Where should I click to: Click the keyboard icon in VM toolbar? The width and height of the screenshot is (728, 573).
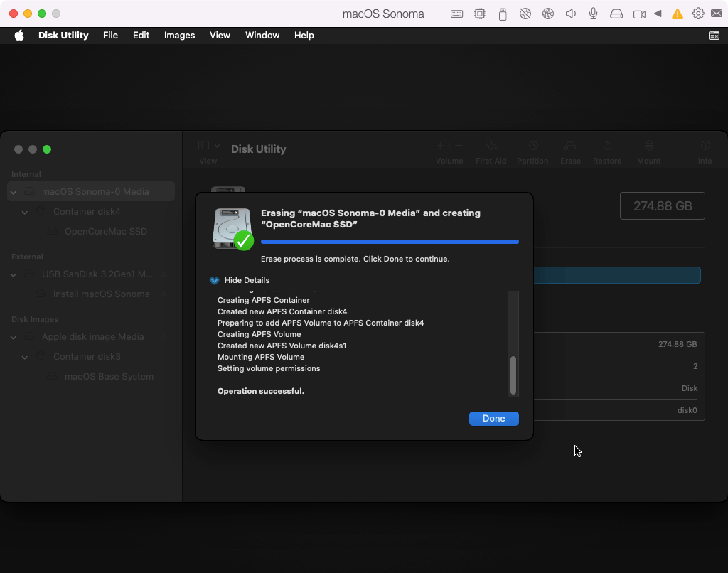coord(457,14)
